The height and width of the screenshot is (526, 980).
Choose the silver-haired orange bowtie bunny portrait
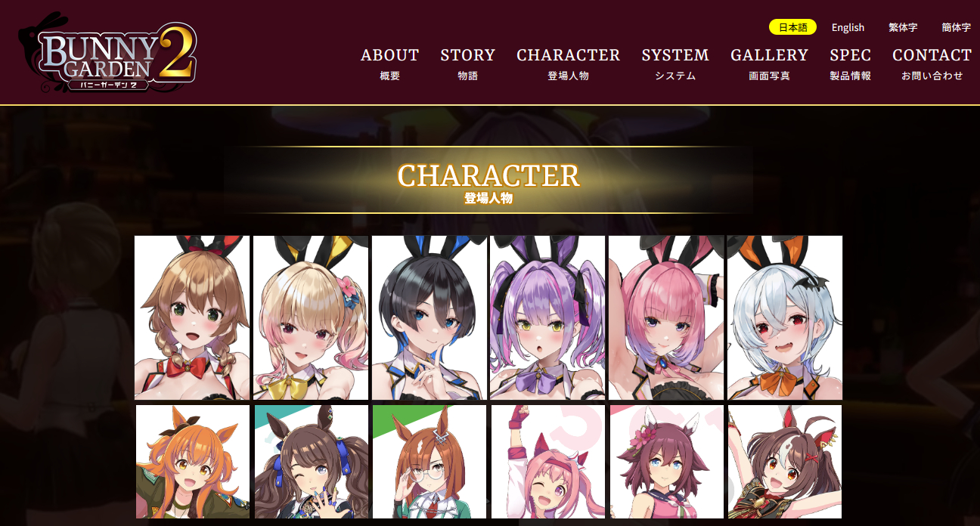pyautogui.click(x=785, y=317)
